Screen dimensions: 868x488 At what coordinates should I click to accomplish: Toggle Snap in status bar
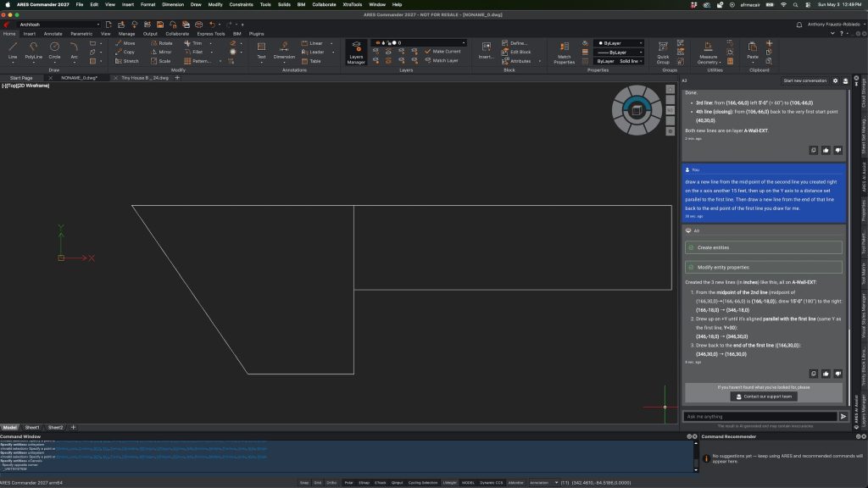click(304, 482)
